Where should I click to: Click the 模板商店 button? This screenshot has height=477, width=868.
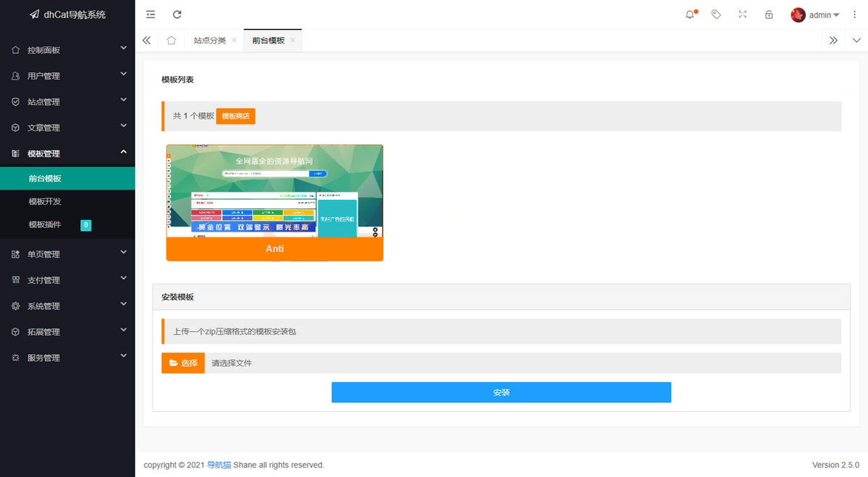click(x=235, y=116)
